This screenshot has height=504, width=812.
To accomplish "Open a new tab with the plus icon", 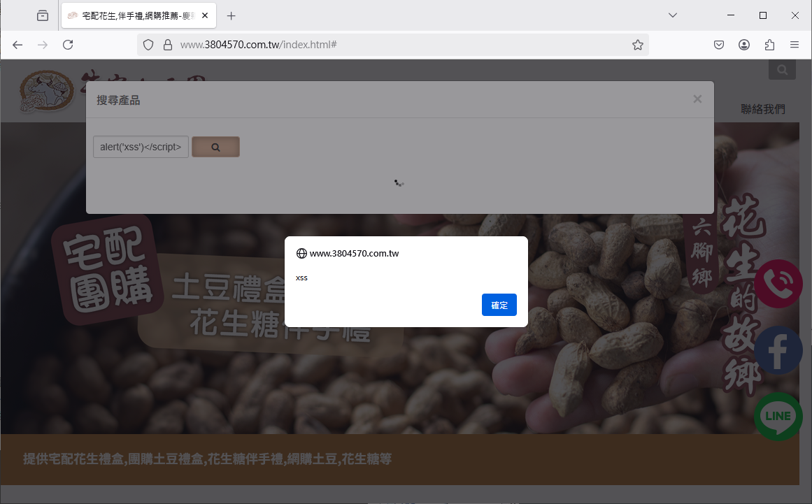I will tap(231, 16).
